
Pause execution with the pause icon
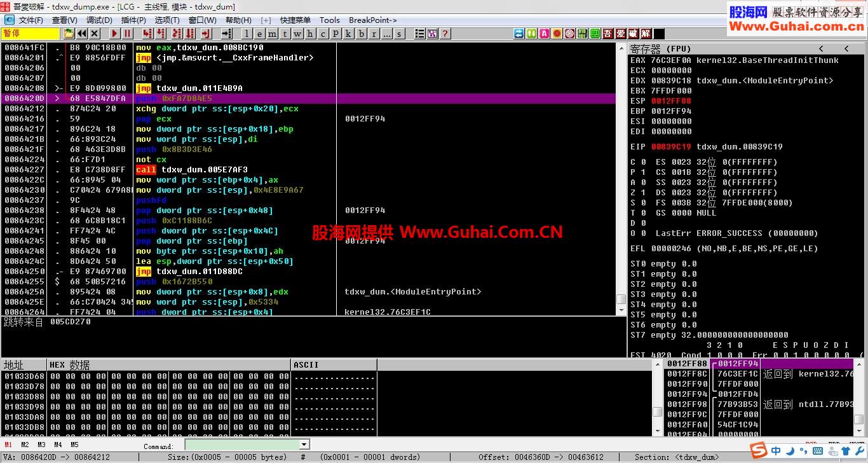128,34
